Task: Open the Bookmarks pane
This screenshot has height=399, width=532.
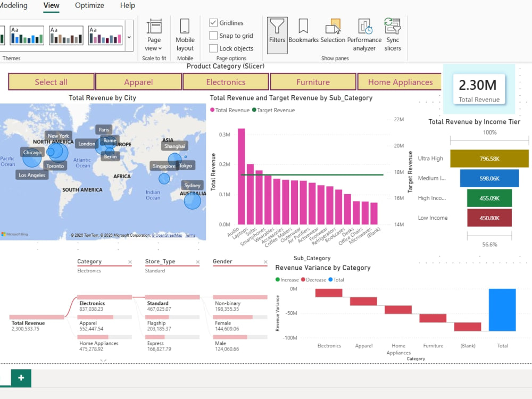Action: (x=303, y=31)
